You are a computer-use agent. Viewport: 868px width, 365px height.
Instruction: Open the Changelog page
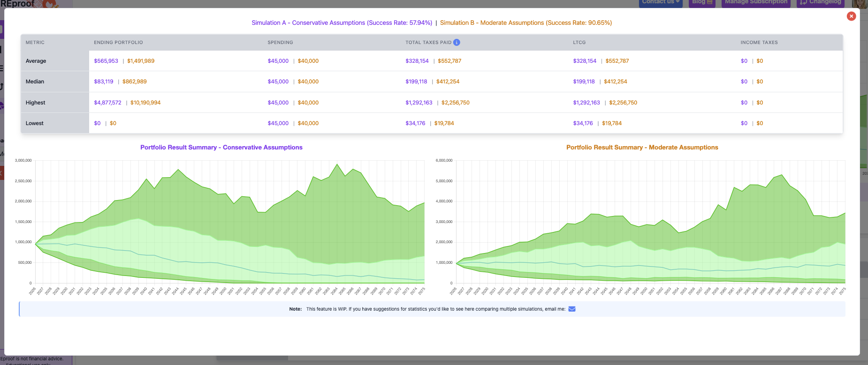820,2
